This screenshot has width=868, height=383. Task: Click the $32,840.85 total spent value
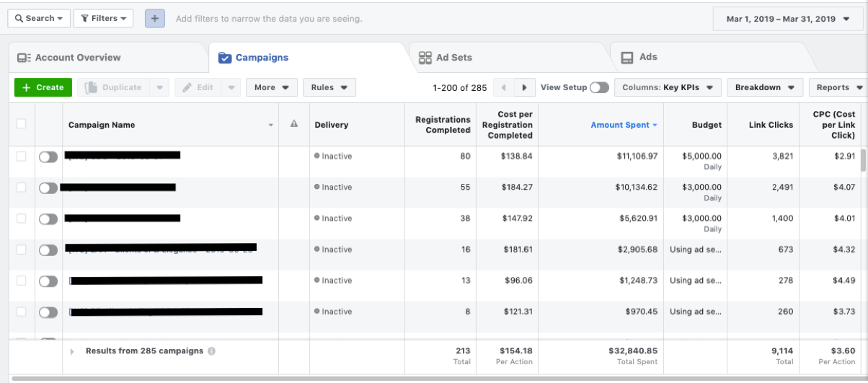(x=633, y=351)
